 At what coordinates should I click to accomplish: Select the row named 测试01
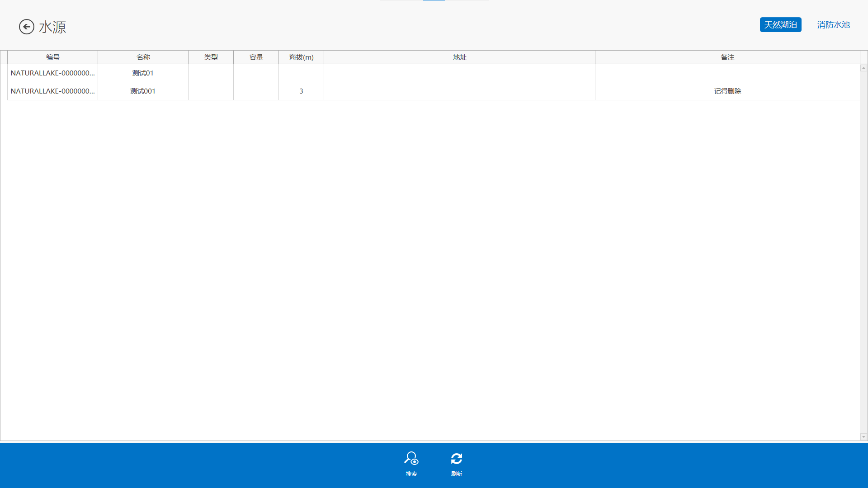point(434,73)
